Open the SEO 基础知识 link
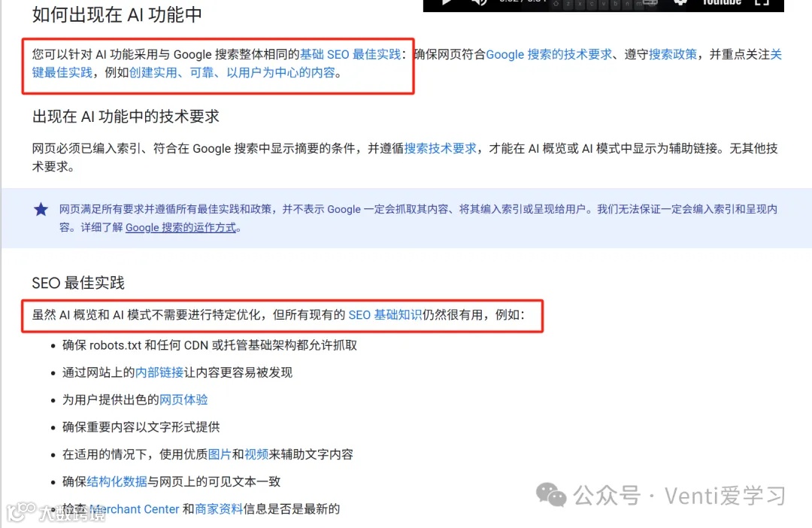The image size is (812, 528). (385, 315)
